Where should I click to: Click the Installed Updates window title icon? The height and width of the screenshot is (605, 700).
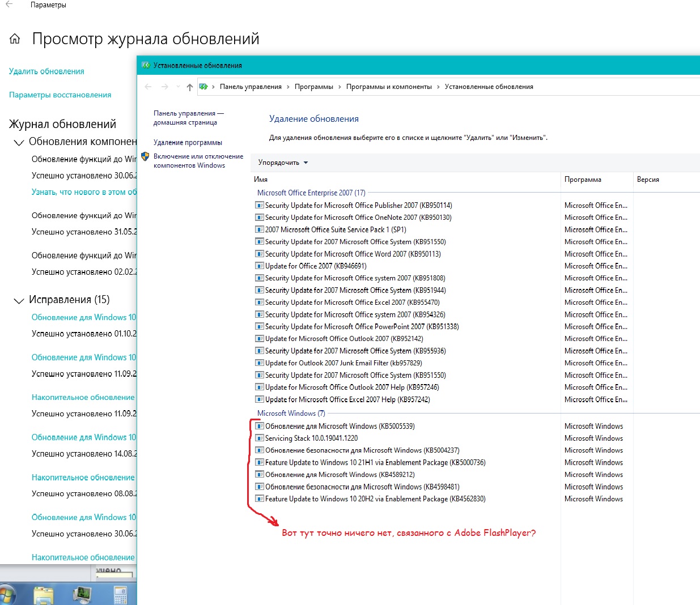click(146, 65)
